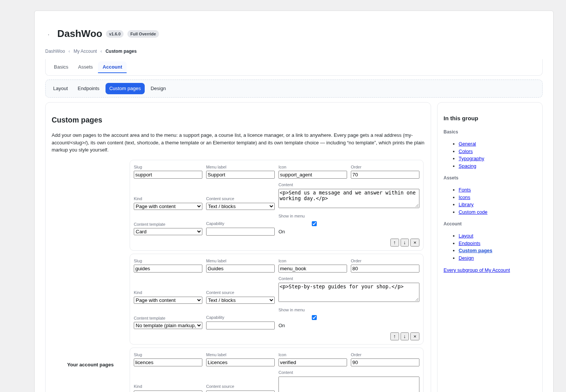Open Content template dropdown showing Card
Image resolution: width=566 pixels, height=392 pixels.
point(168,232)
